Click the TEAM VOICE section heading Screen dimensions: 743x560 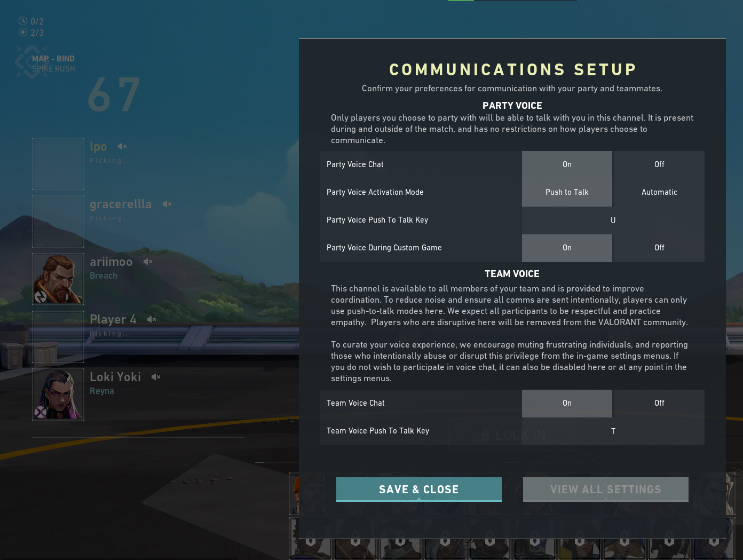click(x=512, y=274)
